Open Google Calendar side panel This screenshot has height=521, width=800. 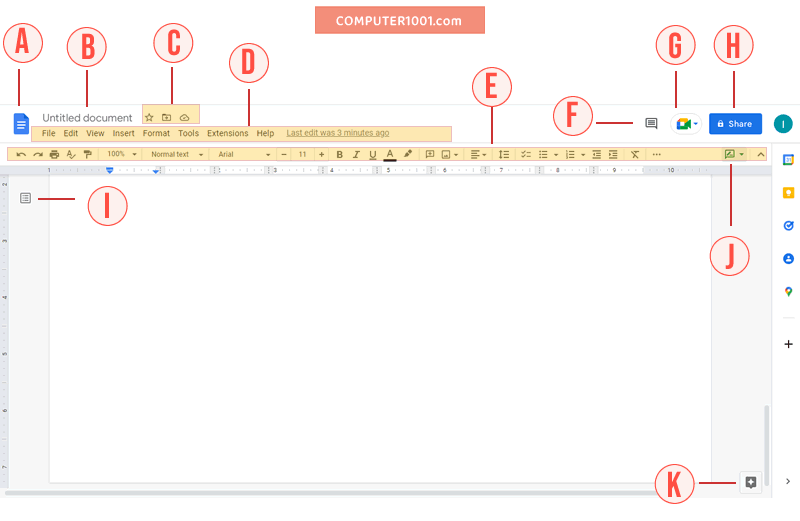pyautogui.click(x=788, y=160)
